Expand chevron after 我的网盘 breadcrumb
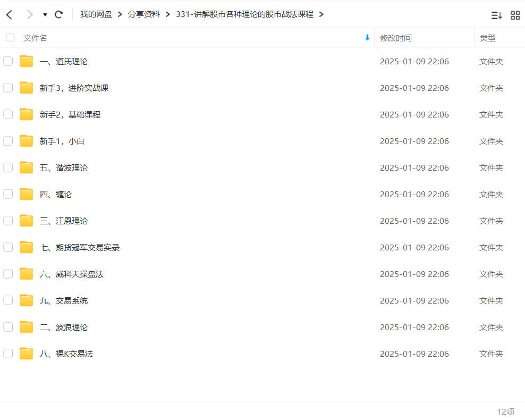525x420 pixels. click(x=120, y=14)
